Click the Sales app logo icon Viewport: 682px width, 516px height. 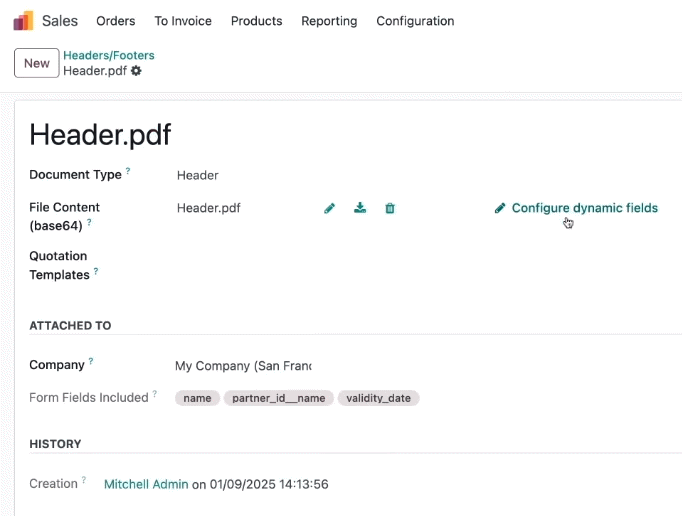[x=23, y=21]
